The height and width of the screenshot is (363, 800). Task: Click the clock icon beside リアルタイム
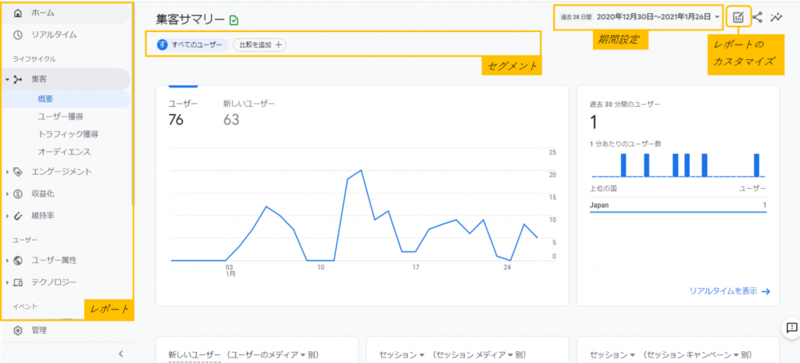point(18,35)
